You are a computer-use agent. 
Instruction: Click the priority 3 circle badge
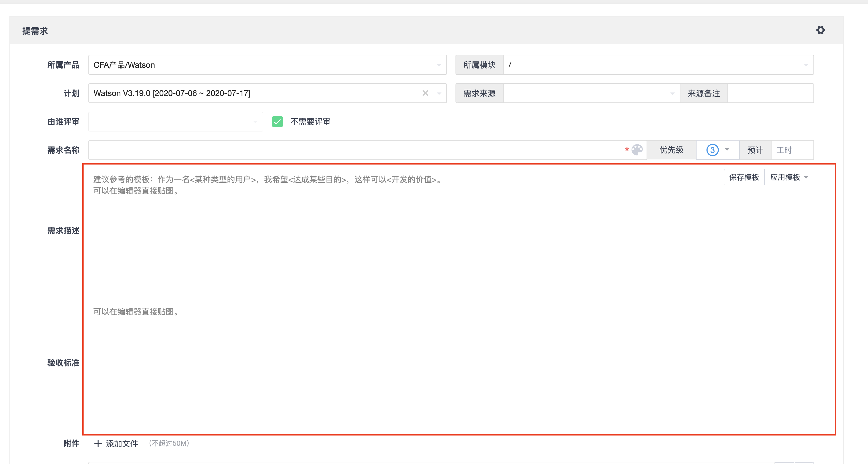(x=712, y=150)
